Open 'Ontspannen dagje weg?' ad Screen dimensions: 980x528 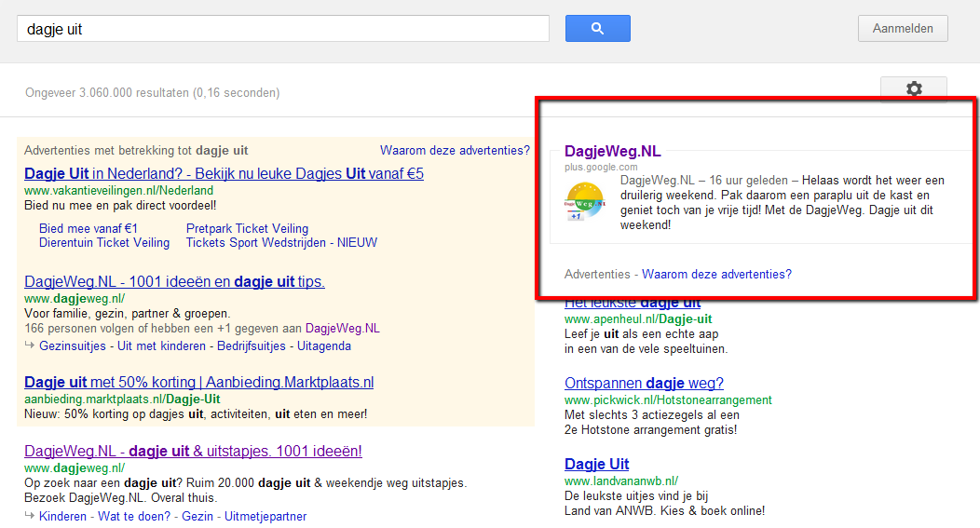(644, 383)
